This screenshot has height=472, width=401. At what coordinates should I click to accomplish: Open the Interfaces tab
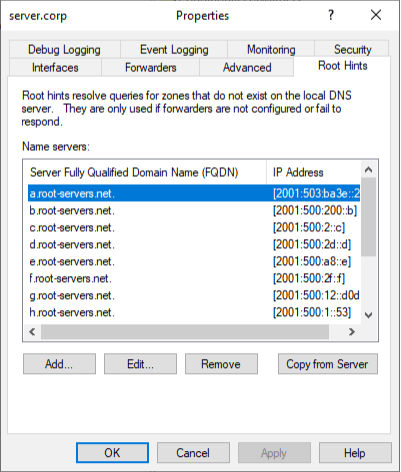point(55,67)
